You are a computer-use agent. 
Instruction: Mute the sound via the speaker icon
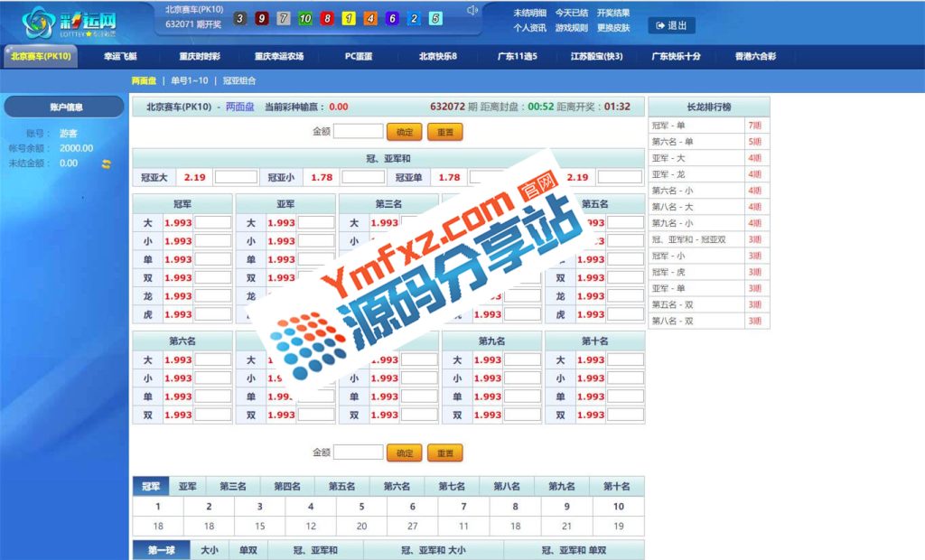click(473, 11)
